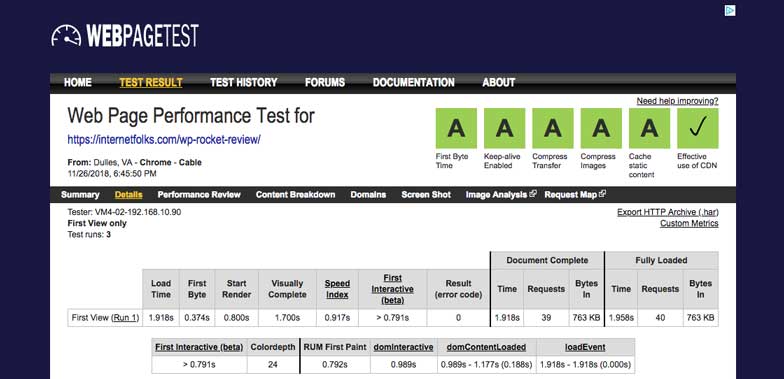Click First Interactive (beta) header in main table

tap(392, 289)
